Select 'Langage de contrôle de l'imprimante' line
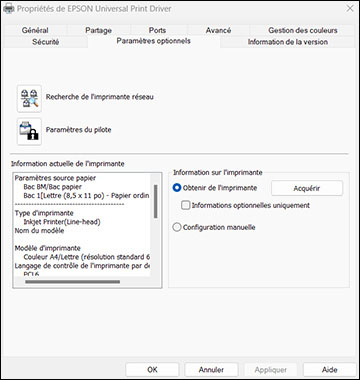Viewport: 360px width, 380px height. pos(82,266)
